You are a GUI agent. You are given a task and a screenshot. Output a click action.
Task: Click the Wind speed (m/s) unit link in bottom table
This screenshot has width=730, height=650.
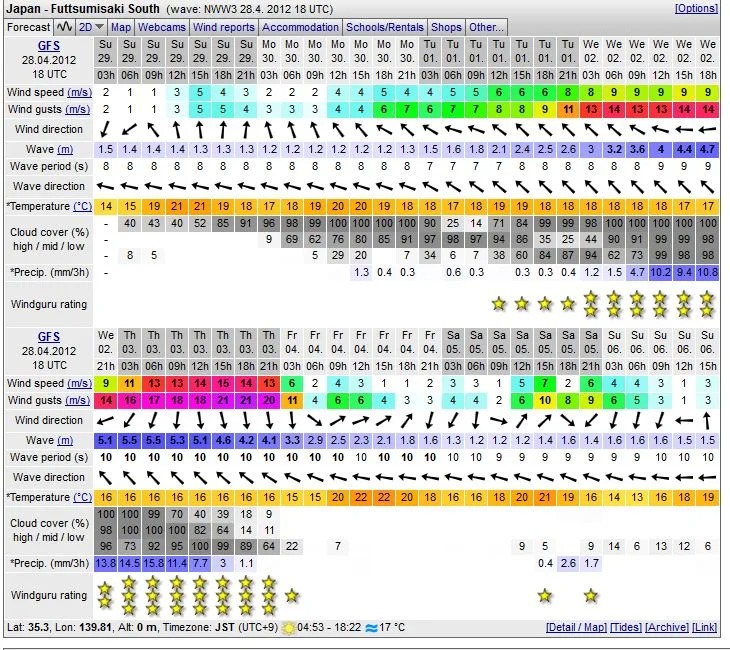pyautogui.click(x=80, y=383)
